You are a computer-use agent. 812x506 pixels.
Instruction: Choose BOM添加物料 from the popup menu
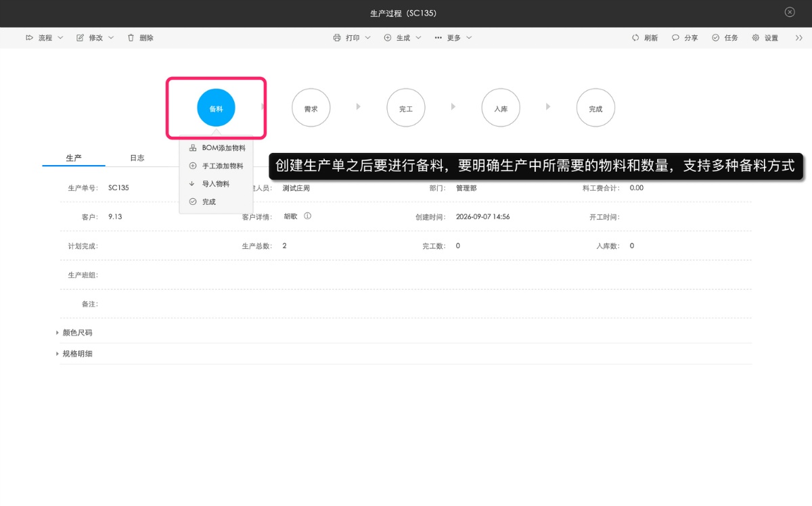click(x=216, y=147)
